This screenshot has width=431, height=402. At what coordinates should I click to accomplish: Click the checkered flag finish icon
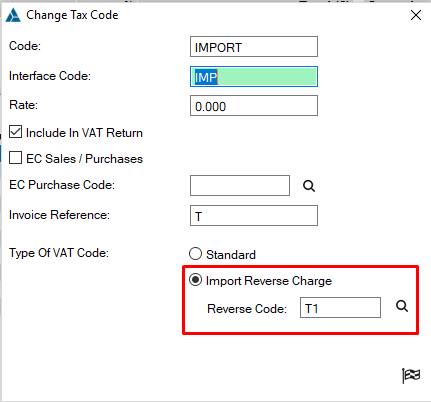pos(411,376)
